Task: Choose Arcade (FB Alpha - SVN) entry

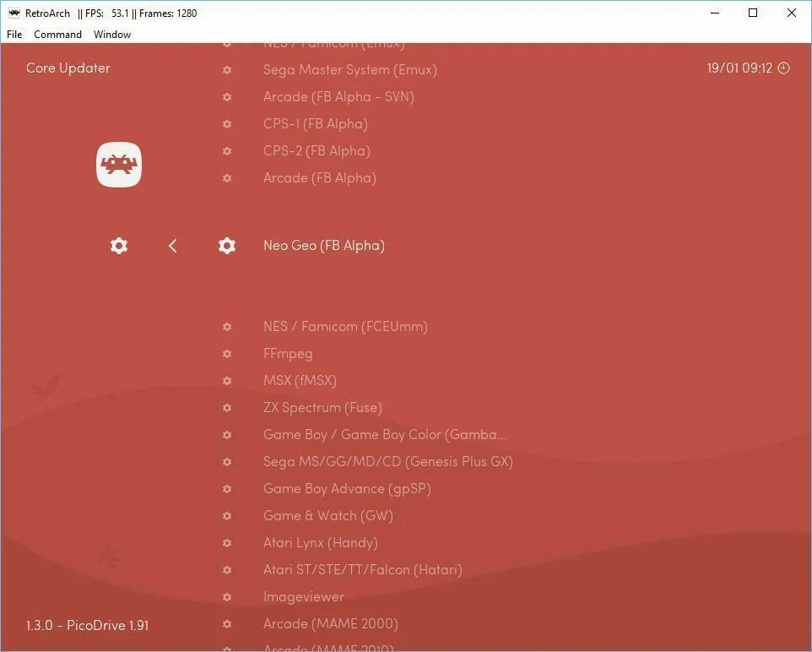Action: 338,97
